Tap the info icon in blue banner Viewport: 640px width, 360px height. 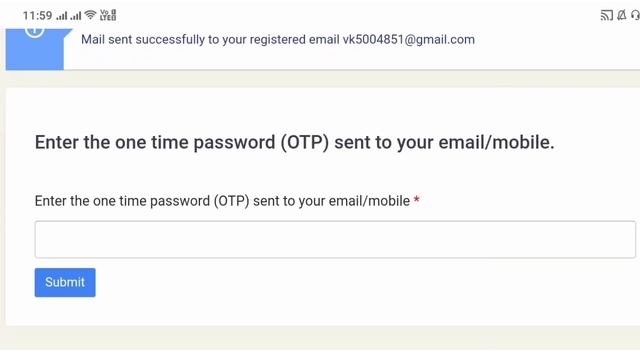34,32
